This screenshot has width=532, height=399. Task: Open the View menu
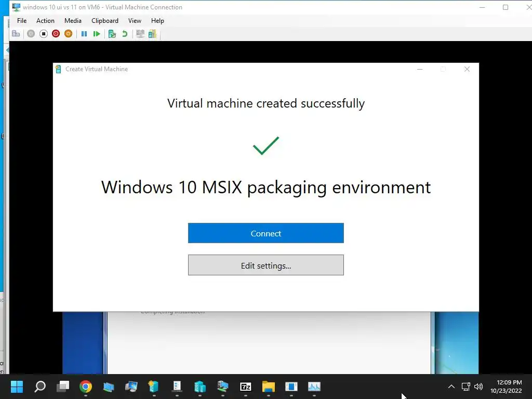click(135, 21)
